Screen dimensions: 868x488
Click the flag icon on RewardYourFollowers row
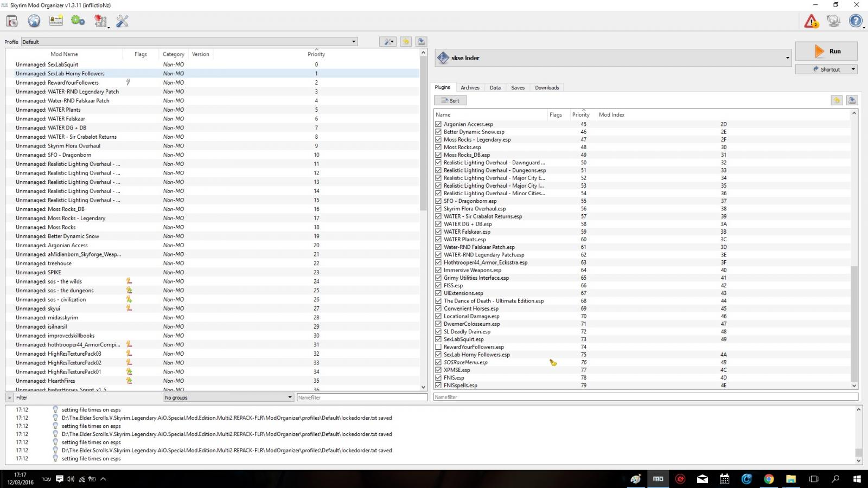129,82
